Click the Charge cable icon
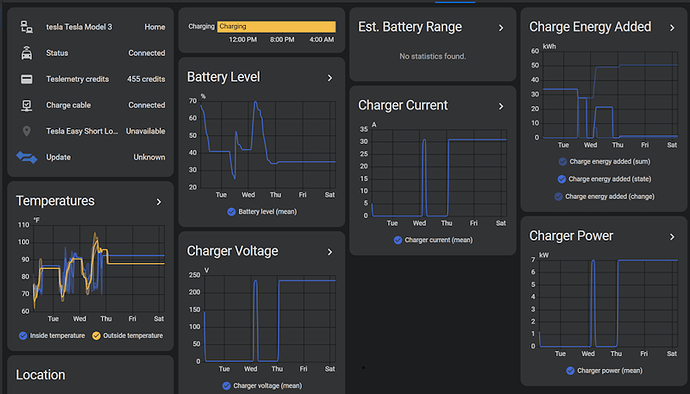The height and width of the screenshot is (394, 690). (x=26, y=105)
